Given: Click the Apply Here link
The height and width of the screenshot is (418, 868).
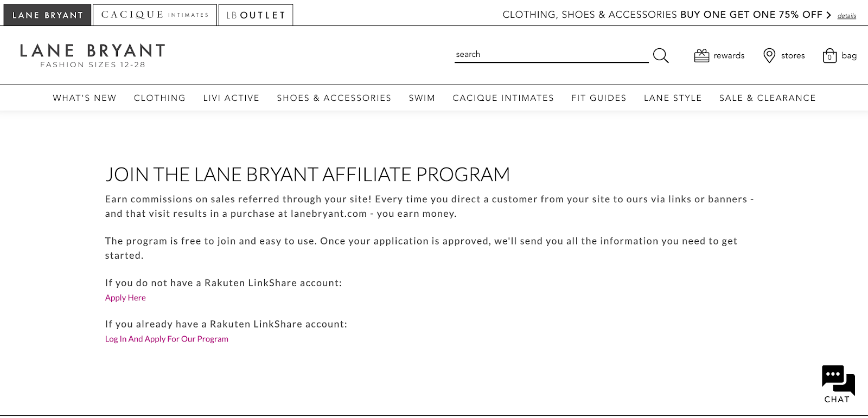Looking at the screenshot, I should 125,298.
